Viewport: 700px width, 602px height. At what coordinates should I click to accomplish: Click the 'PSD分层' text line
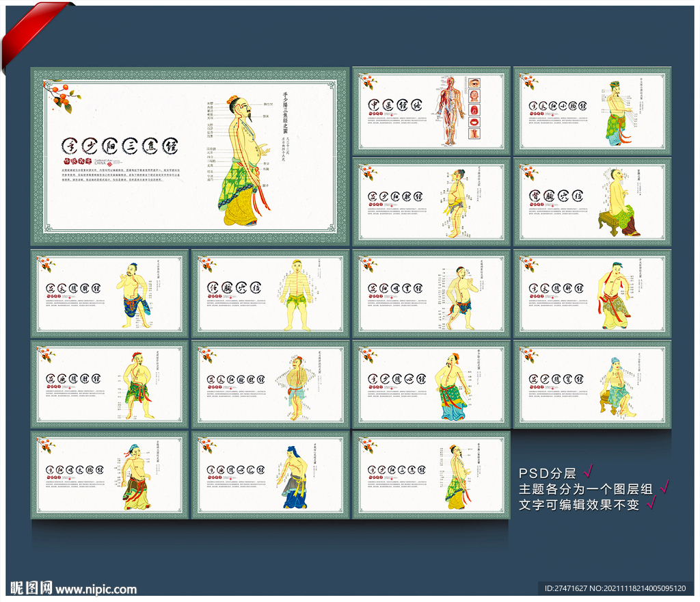coord(548,473)
